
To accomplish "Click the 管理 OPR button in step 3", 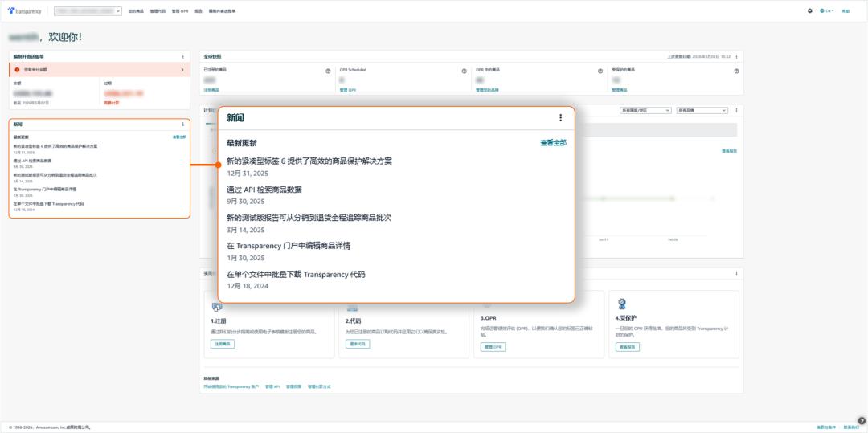I will (493, 347).
